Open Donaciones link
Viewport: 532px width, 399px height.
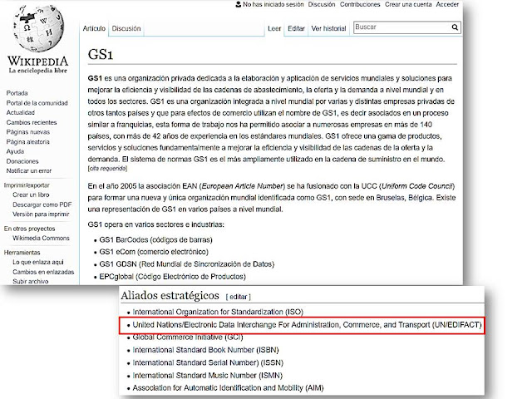pyautogui.click(x=22, y=161)
